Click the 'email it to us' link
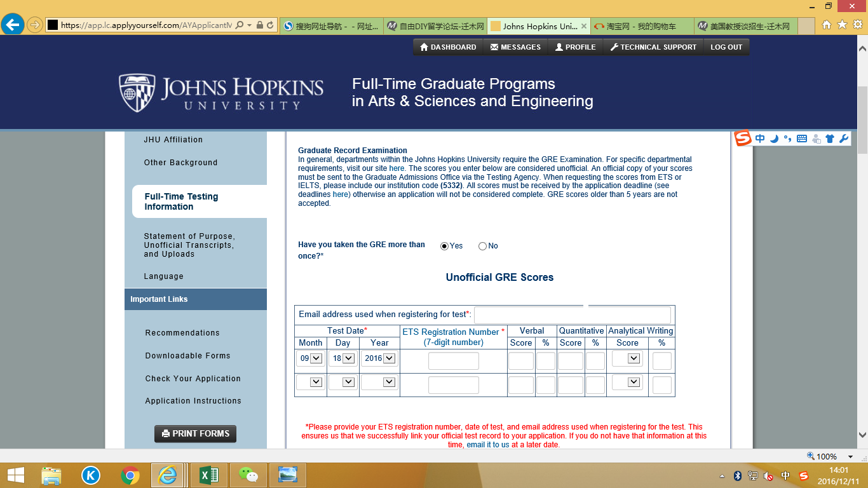Image resolution: width=868 pixels, height=488 pixels. pos(488,445)
